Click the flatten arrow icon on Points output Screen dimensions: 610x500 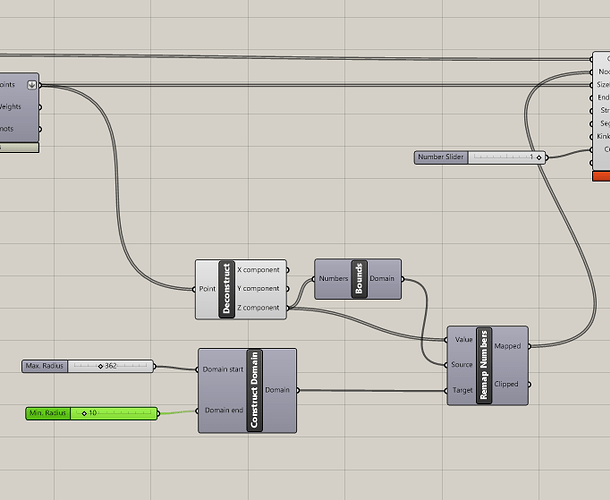tap(32, 84)
